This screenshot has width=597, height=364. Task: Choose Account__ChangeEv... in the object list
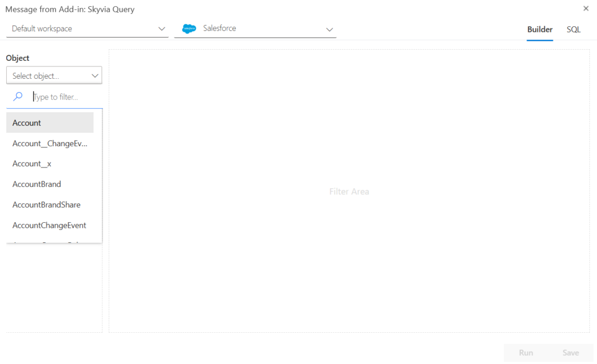[x=50, y=143]
